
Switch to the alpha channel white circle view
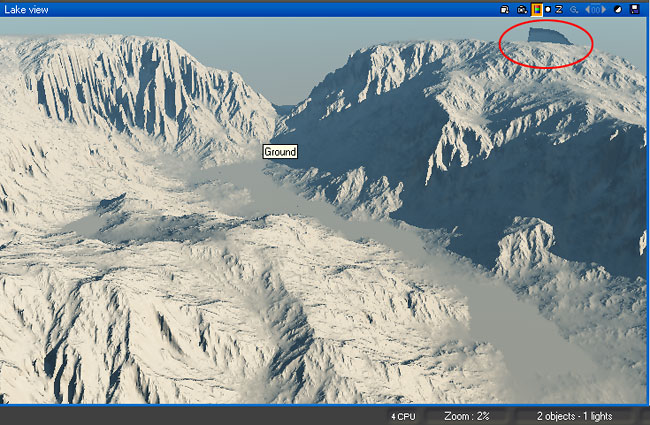pos(548,9)
